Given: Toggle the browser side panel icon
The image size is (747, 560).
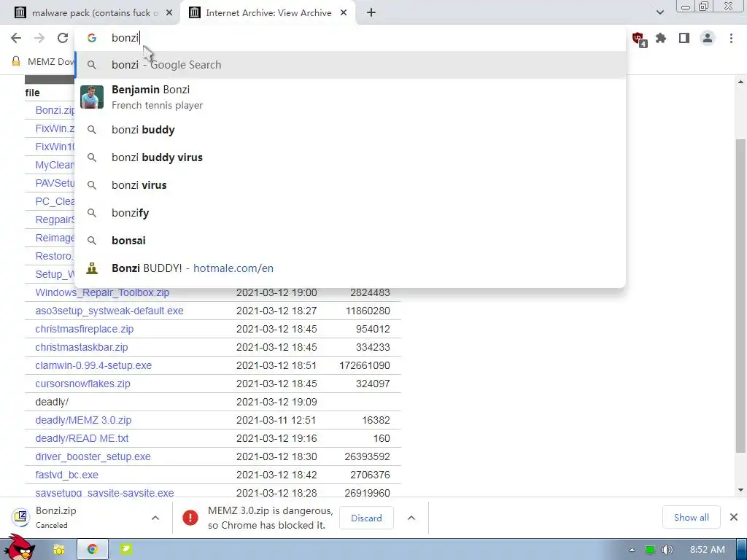Looking at the screenshot, I should pos(684,38).
